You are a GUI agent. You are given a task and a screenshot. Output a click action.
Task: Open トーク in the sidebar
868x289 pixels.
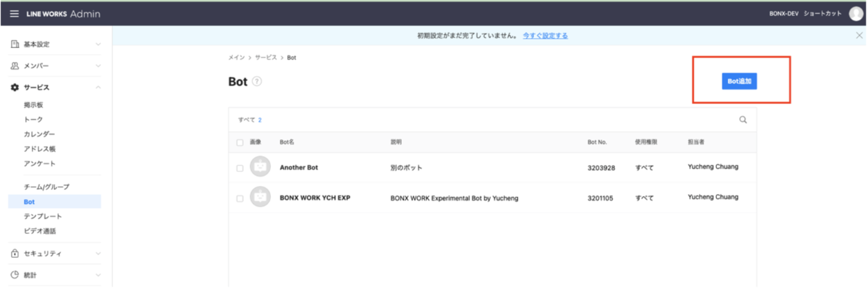(x=33, y=119)
